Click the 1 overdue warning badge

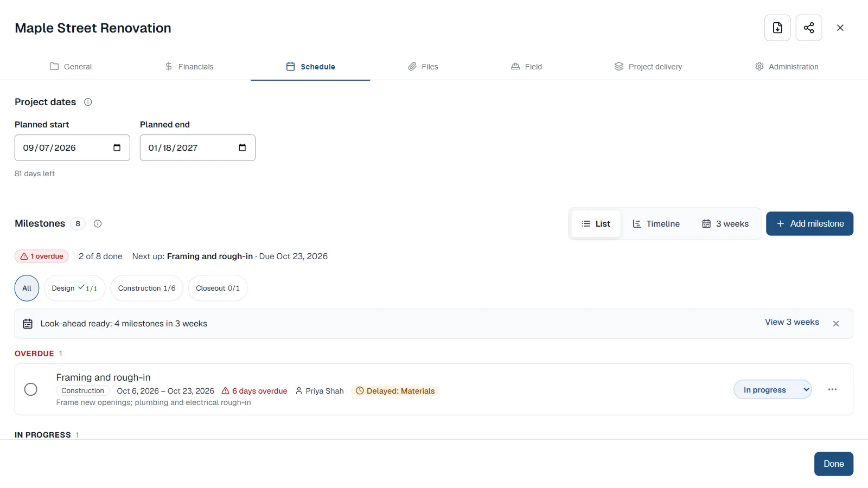click(42, 256)
